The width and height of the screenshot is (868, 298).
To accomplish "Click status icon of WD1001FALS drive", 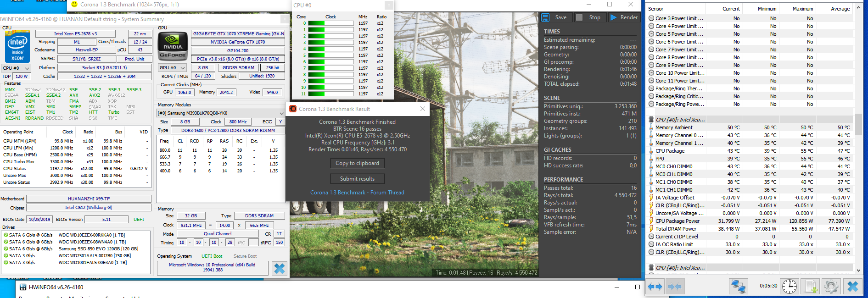I will [x=6, y=262].
